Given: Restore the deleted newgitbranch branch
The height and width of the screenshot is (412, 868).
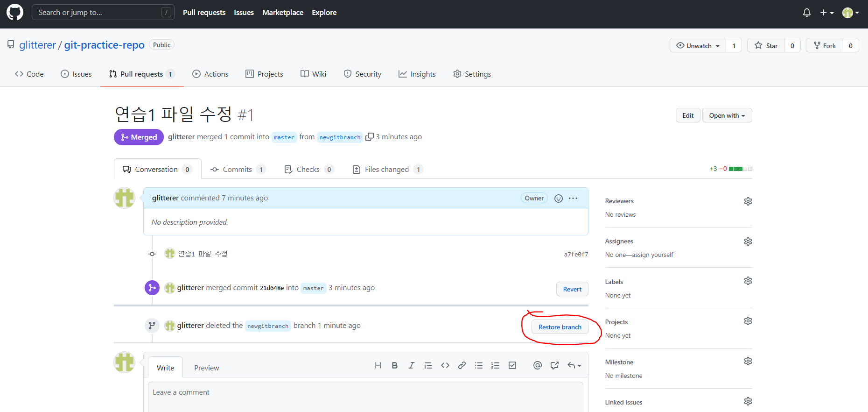Looking at the screenshot, I should coord(560,327).
